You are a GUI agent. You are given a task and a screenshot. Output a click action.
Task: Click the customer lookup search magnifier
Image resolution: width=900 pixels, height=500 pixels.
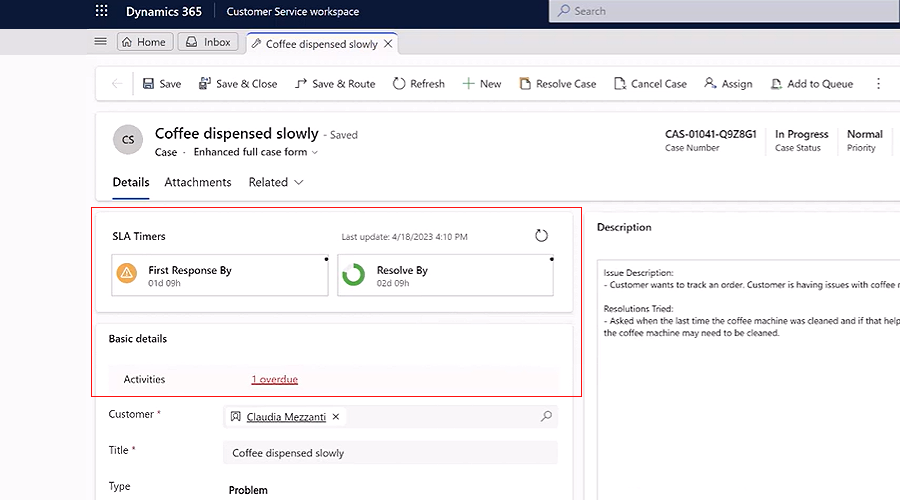[546, 417]
